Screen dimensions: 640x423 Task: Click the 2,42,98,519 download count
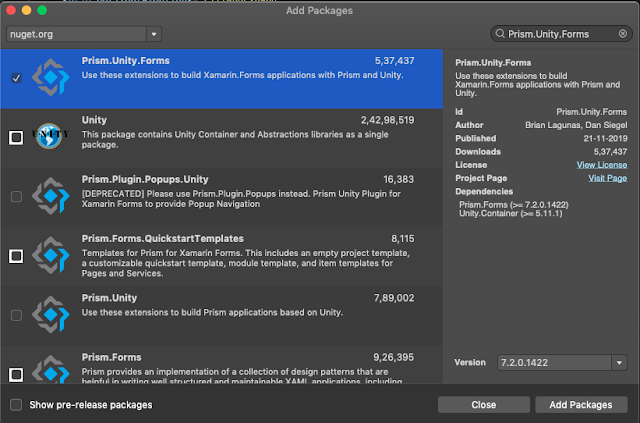coord(387,120)
